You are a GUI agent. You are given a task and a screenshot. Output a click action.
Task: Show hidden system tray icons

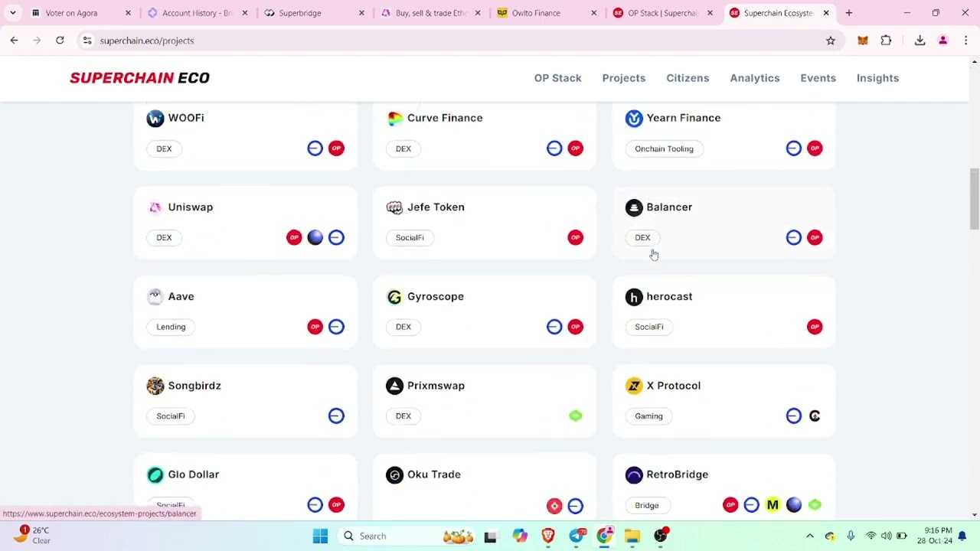pos(810,536)
